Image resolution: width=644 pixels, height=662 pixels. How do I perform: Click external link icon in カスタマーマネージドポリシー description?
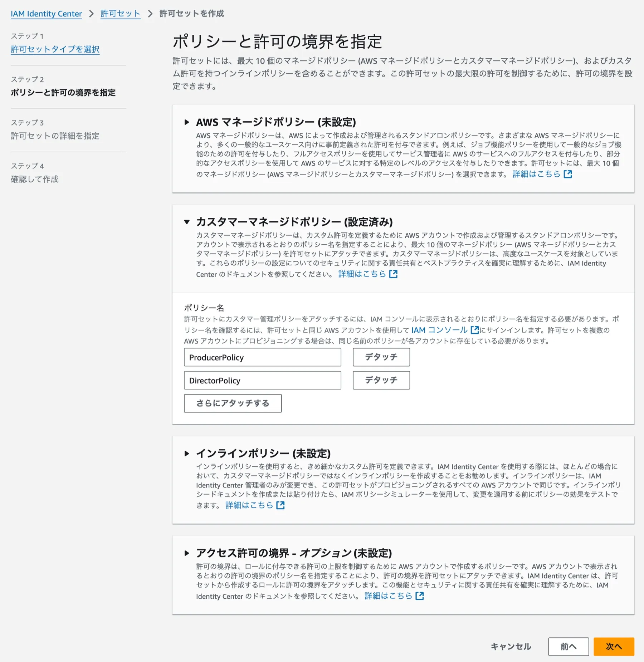click(394, 274)
